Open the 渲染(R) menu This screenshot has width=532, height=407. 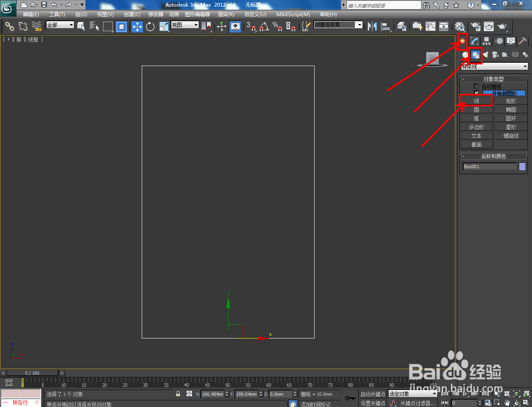coord(226,15)
